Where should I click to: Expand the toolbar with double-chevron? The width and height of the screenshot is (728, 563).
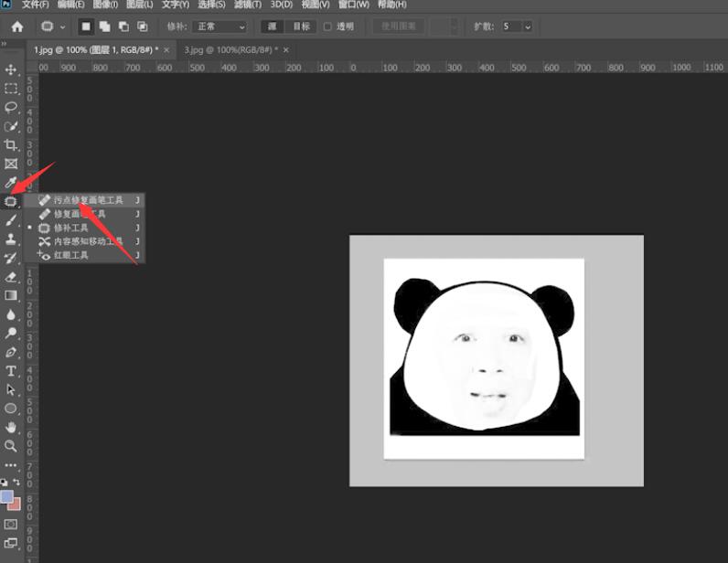click(x=4, y=44)
